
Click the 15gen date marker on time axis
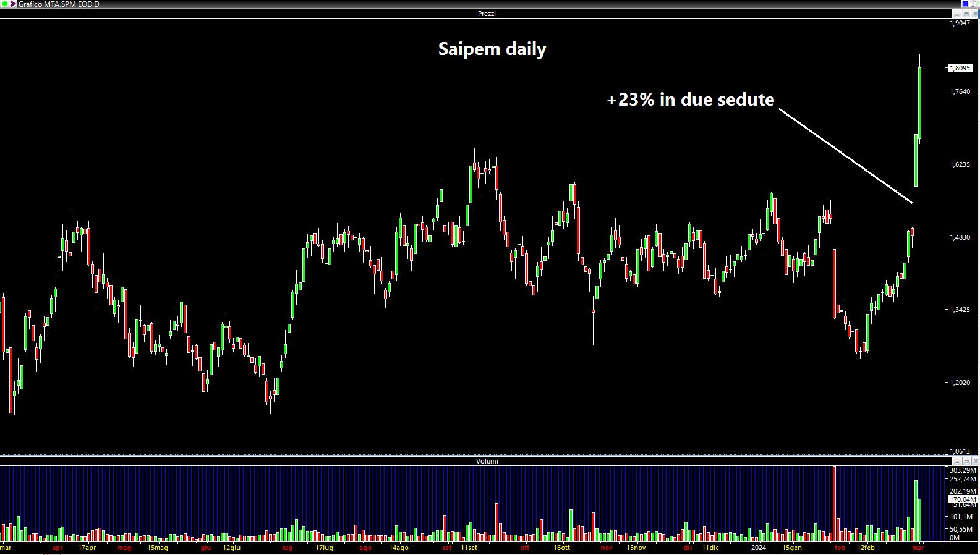click(792, 548)
